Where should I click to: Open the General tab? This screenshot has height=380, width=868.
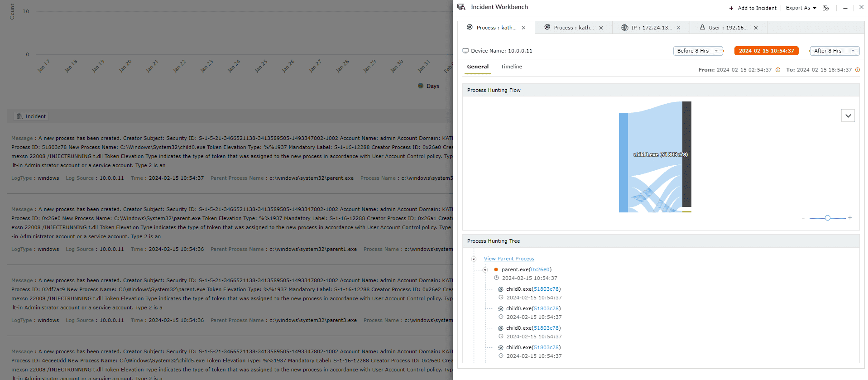click(478, 67)
